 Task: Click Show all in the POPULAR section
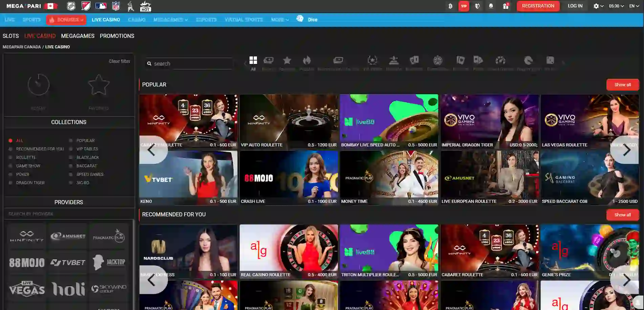[x=622, y=85]
